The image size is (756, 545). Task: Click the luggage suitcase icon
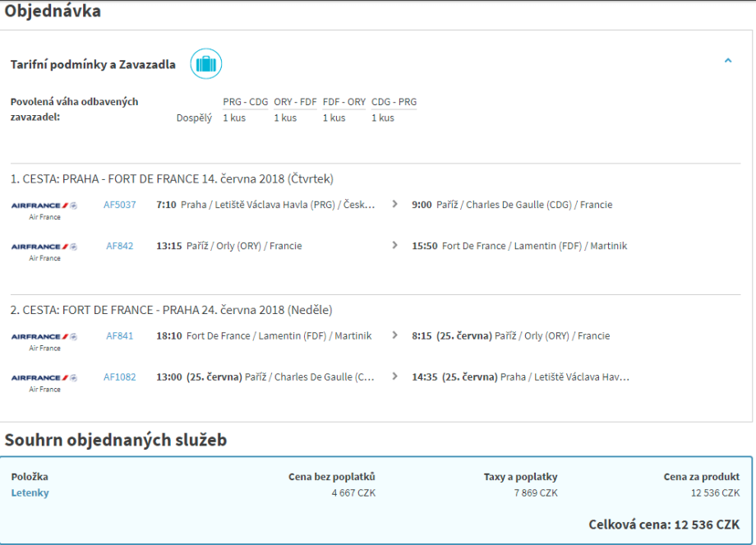click(x=205, y=64)
